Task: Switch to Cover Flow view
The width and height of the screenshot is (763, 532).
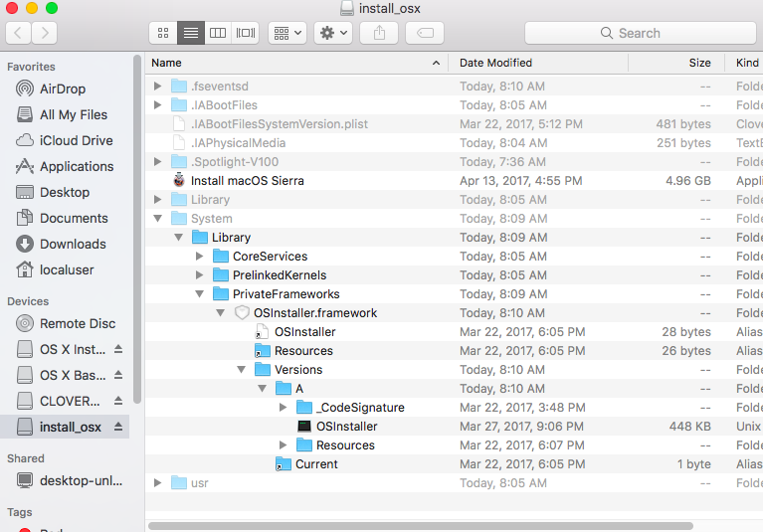Action: click(x=245, y=33)
